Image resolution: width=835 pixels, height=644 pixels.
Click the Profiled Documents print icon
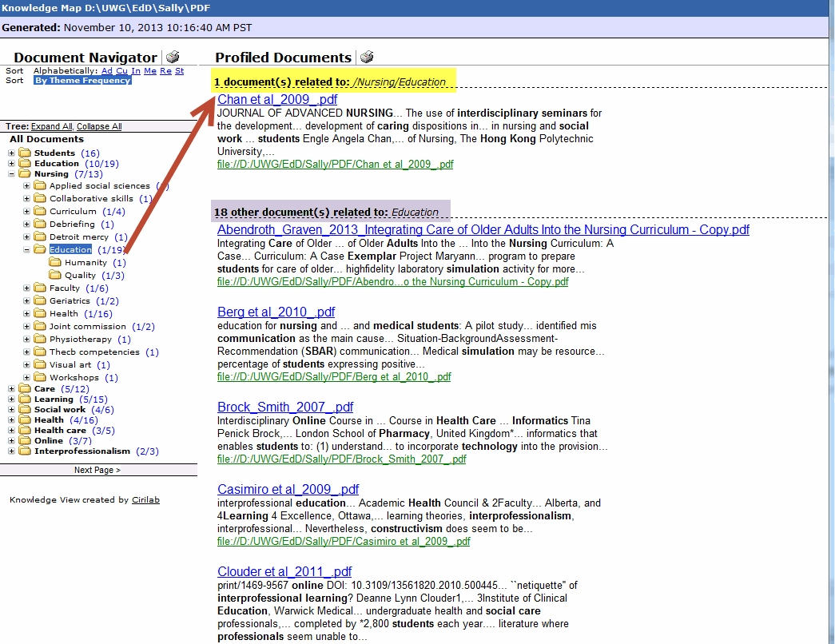(367, 58)
